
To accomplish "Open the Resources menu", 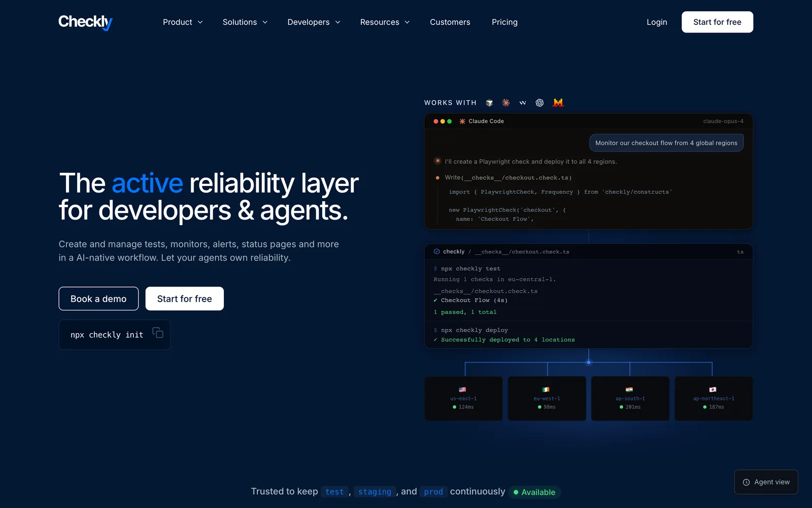I will (385, 22).
